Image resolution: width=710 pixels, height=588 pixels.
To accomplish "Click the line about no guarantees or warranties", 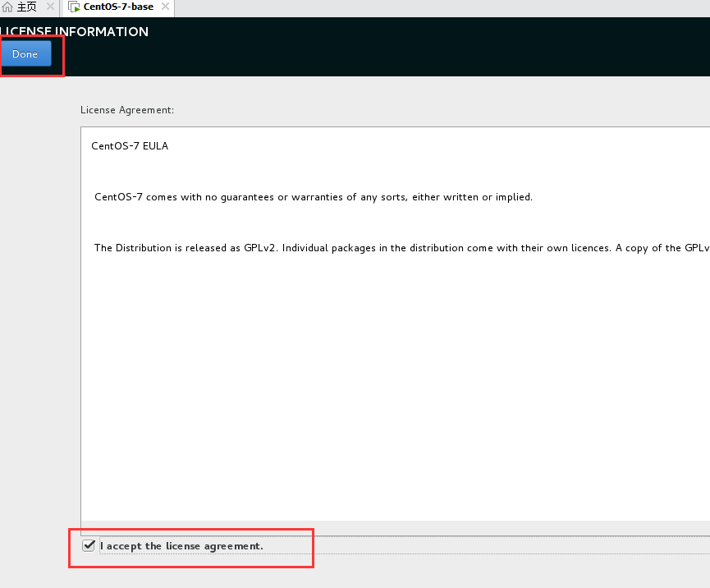I will (x=314, y=197).
